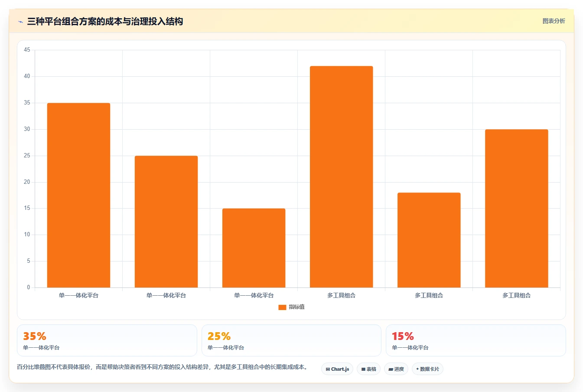Click the bar reaching 30 in the chart
Image resolution: width=583 pixels, height=392 pixels.
(x=516, y=209)
